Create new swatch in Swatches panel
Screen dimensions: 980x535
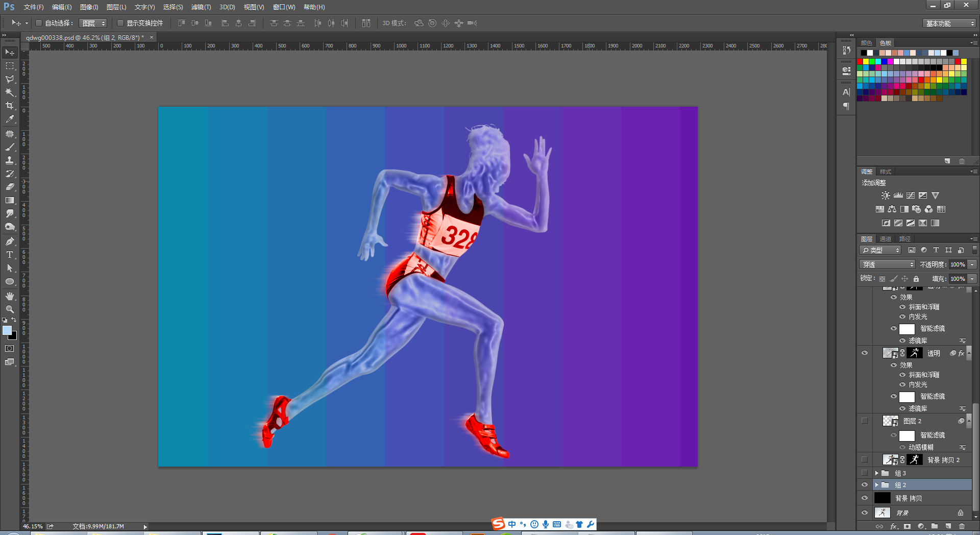948,161
